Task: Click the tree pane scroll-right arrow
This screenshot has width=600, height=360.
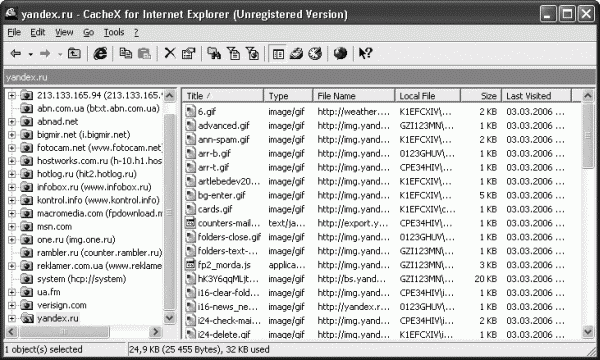Action: pyautogui.click(x=155, y=332)
